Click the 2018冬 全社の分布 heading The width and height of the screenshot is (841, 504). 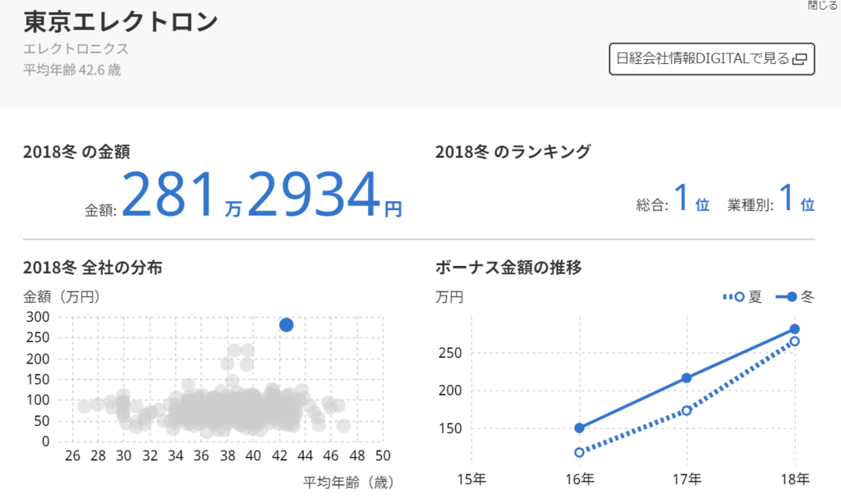(92, 267)
